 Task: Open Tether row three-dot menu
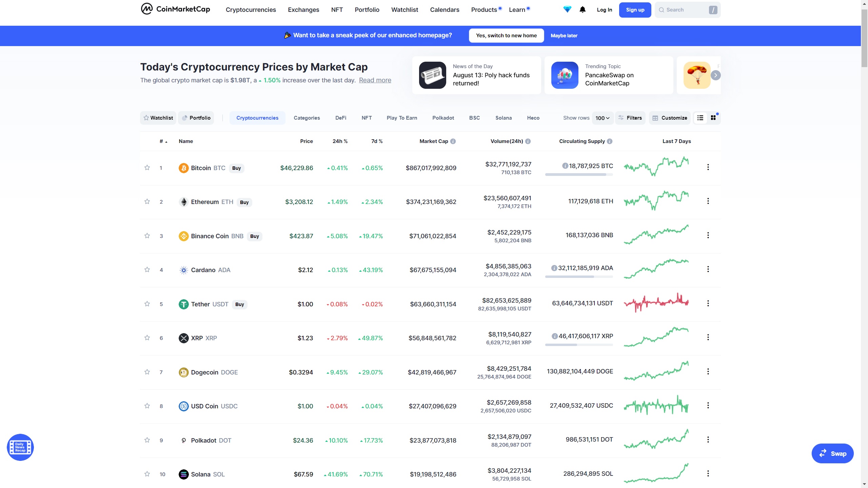708,303
